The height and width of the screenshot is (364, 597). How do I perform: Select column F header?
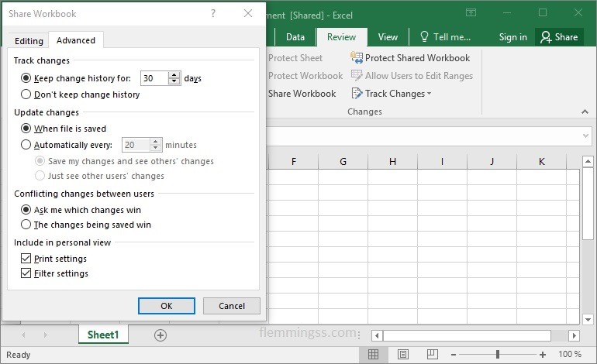[x=294, y=161]
